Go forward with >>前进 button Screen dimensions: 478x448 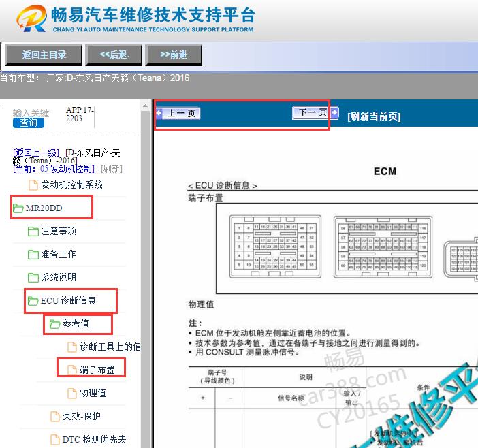(174, 55)
